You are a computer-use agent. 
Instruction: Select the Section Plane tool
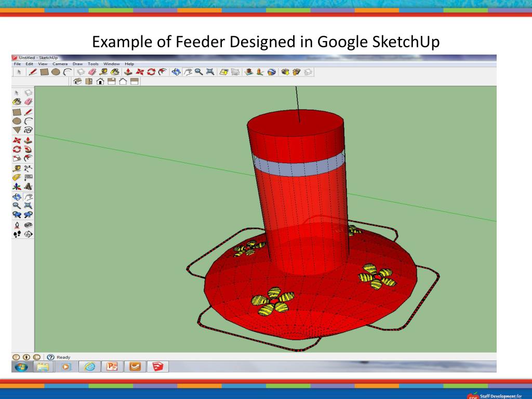28,234
